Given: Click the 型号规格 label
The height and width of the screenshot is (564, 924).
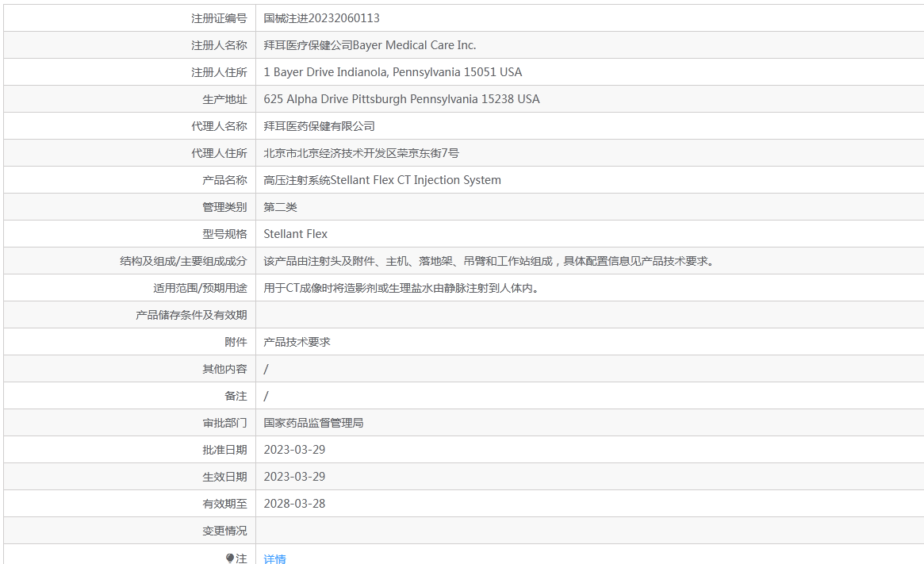Looking at the screenshot, I should (x=224, y=234).
